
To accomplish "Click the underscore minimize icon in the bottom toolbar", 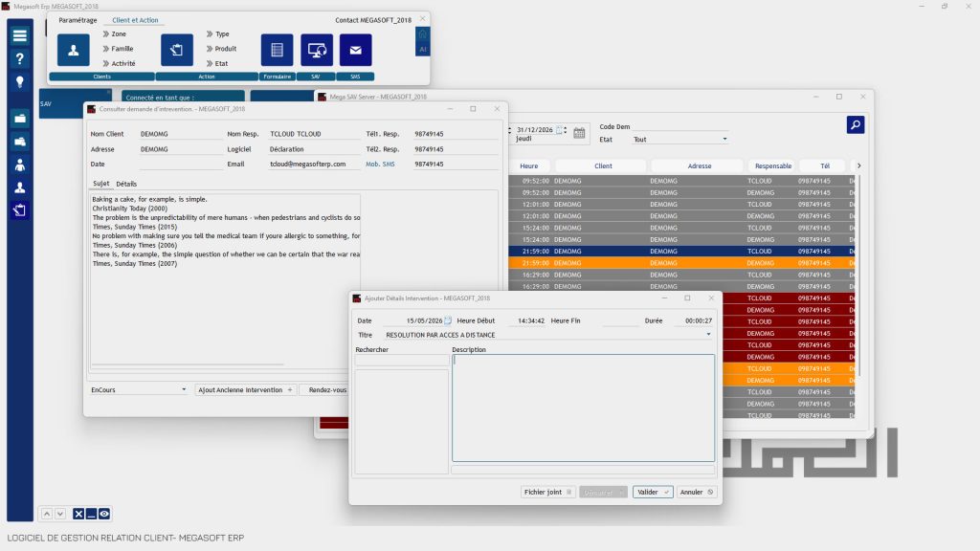I will (91, 514).
